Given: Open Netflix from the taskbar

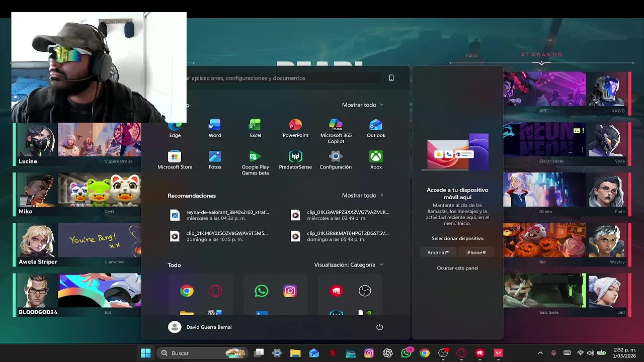Looking at the screenshot, I should [x=332, y=353].
